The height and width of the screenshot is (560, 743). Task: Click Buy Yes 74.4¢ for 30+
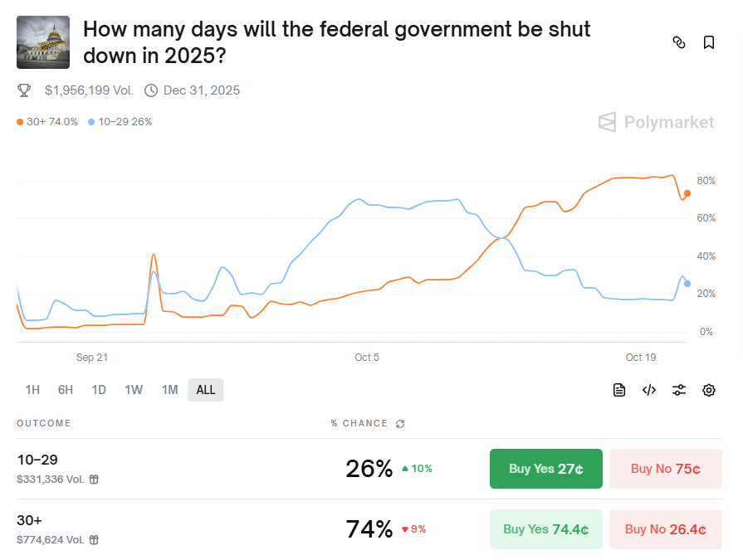pos(545,528)
